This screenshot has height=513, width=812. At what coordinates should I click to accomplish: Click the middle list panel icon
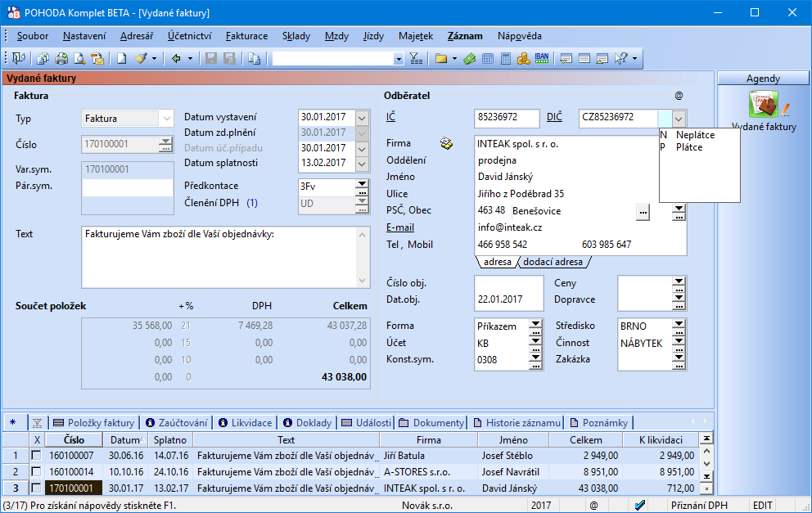[584, 58]
